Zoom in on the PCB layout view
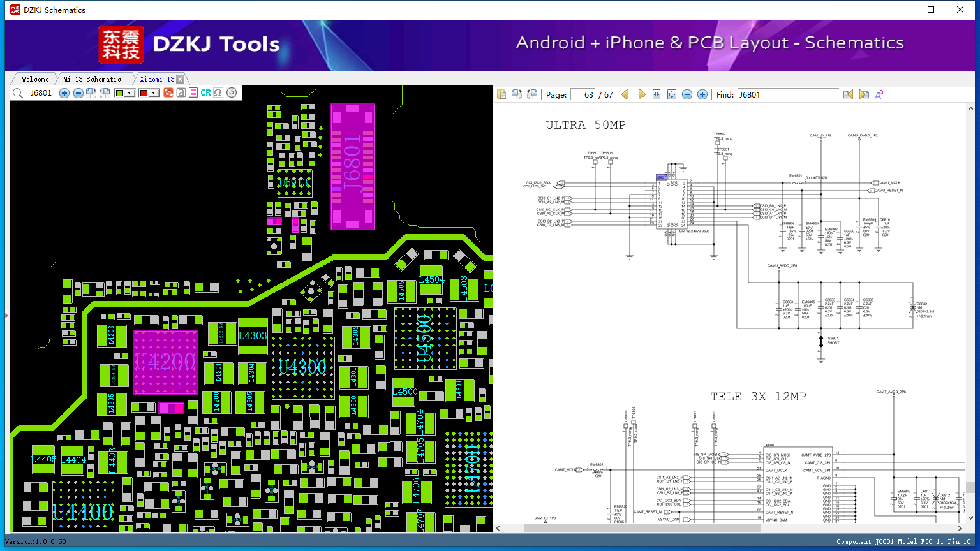The height and width of the screenshot is (551, 980). pyautogui.click(x=64, y=93)
